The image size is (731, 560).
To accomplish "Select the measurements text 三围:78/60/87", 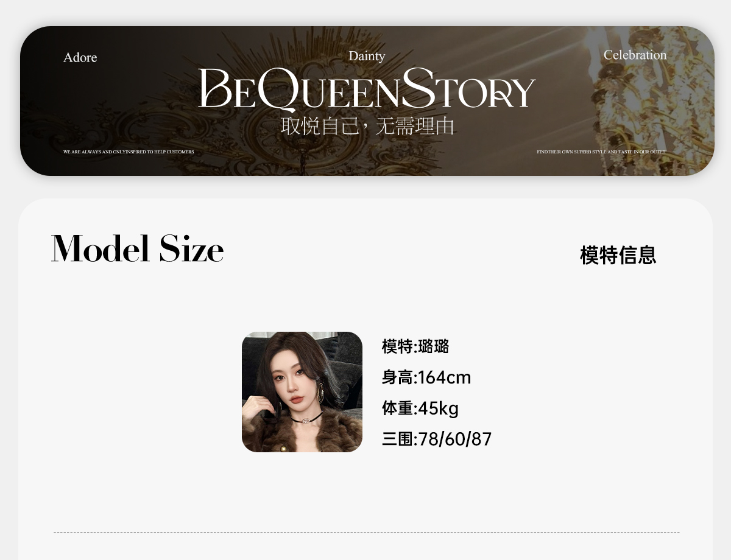I will pos(437,439).
